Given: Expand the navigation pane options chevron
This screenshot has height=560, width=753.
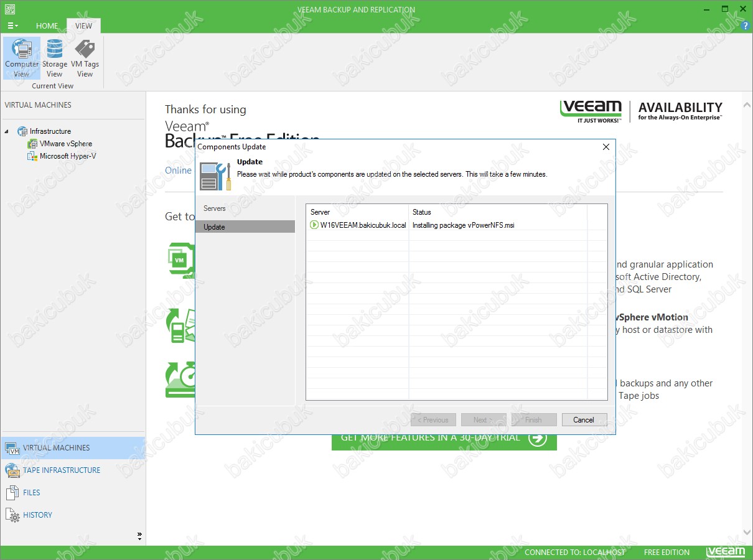Looking at the screenshot, I should 139,536.
